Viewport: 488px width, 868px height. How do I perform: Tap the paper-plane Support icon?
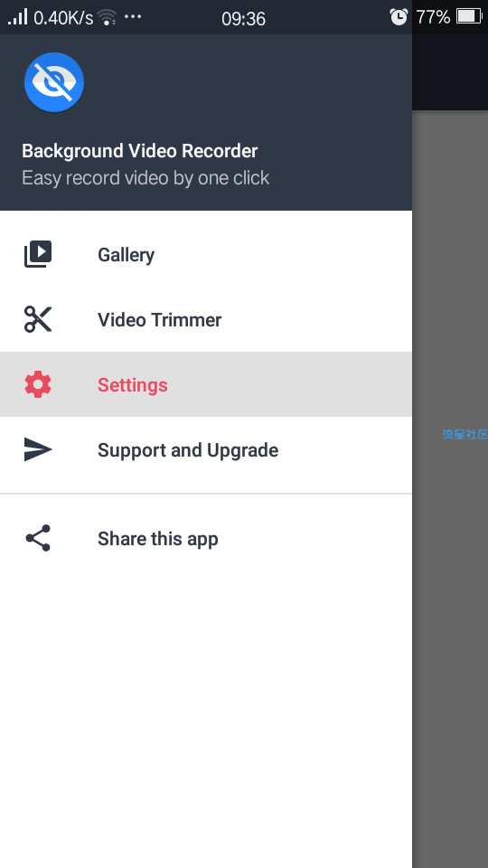tap(38, 449)
